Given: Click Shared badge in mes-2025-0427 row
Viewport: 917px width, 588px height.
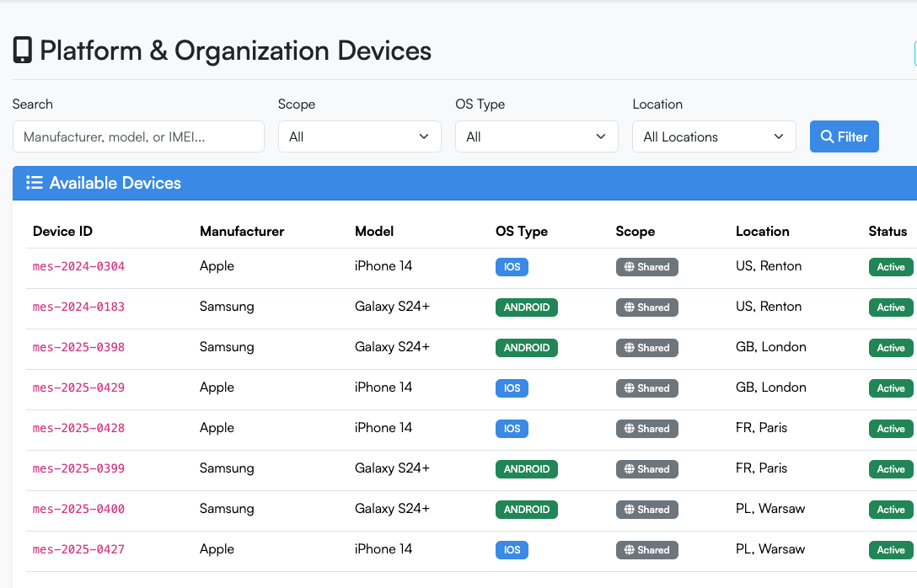Looking at the screenshot, I should click(646, 549).
